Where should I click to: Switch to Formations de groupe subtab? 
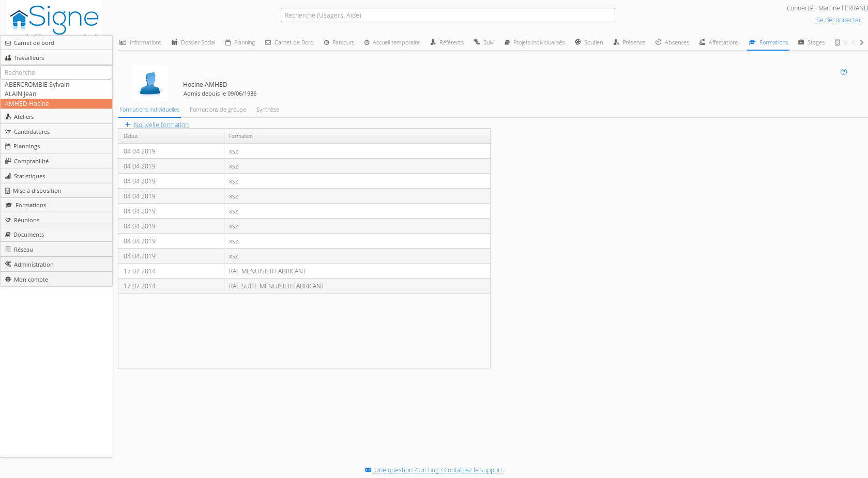(218, 110)
